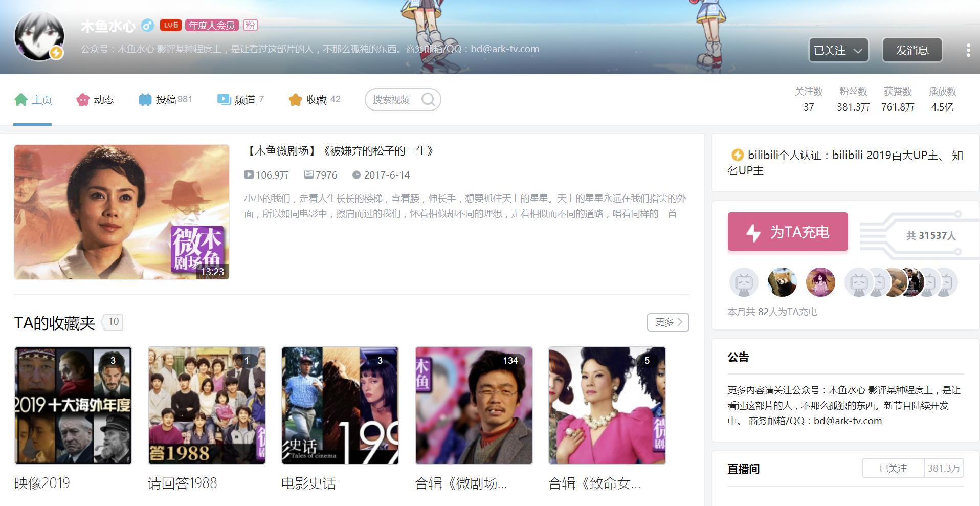Click the 动态 feed icon

(82, 100)
